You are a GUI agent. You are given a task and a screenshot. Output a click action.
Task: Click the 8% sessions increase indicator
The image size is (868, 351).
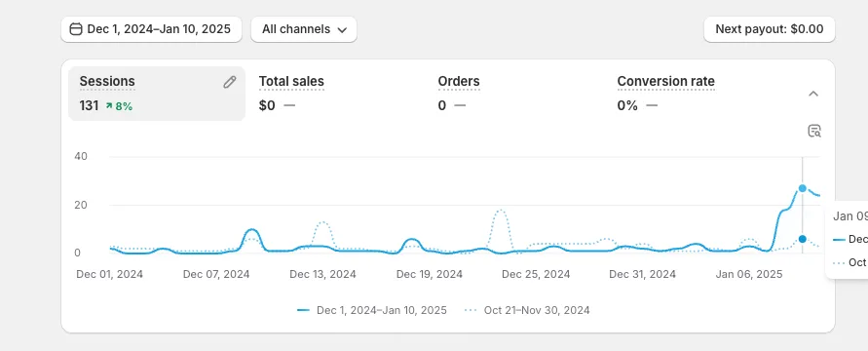click(119, 105)
